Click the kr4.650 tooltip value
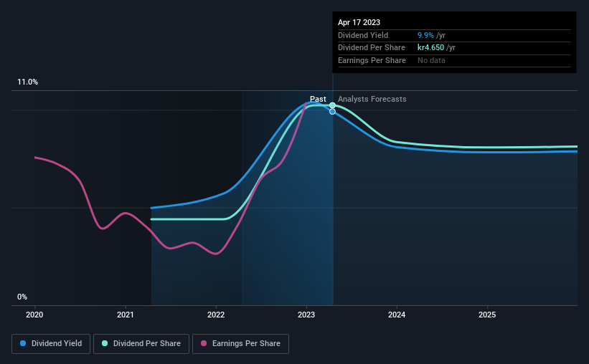 (x=428, y=48)
